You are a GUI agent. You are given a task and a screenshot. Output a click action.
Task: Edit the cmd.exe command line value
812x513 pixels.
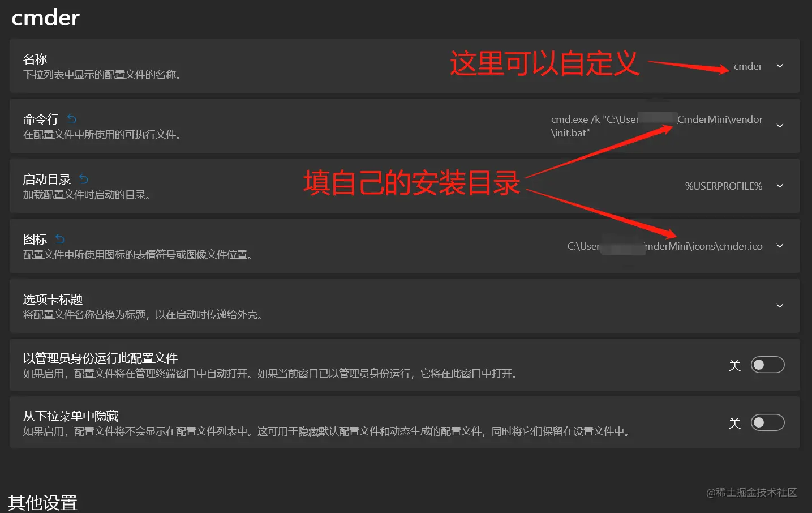pos(656,126)
